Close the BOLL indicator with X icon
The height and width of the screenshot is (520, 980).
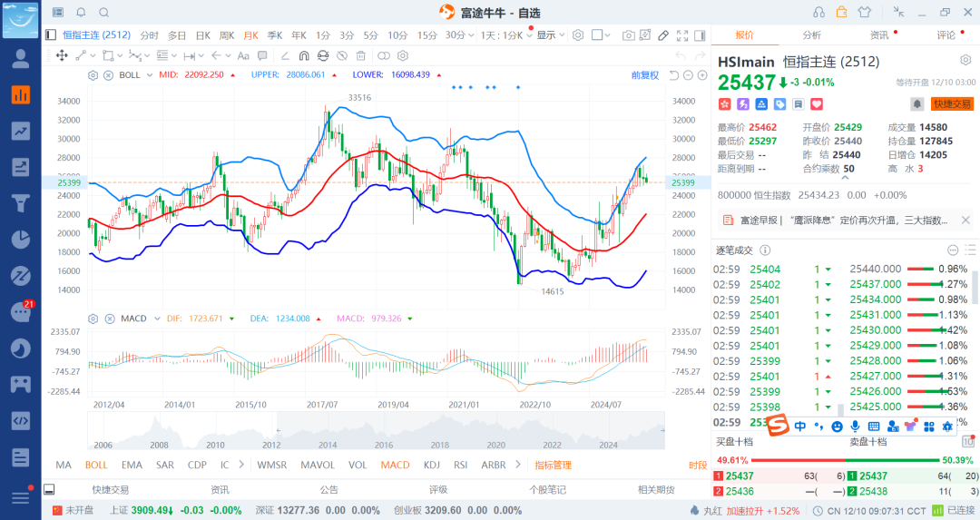[108, 75]
